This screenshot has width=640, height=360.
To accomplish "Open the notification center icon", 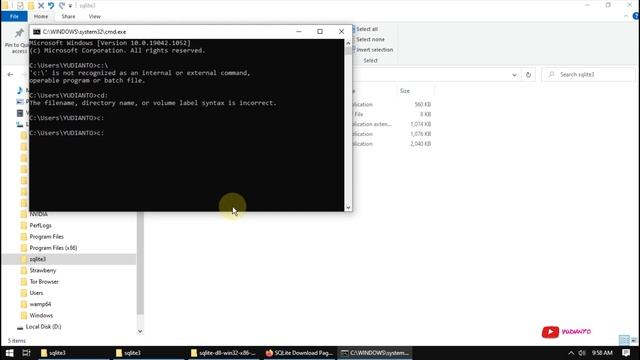I will [x=626, y=353].
